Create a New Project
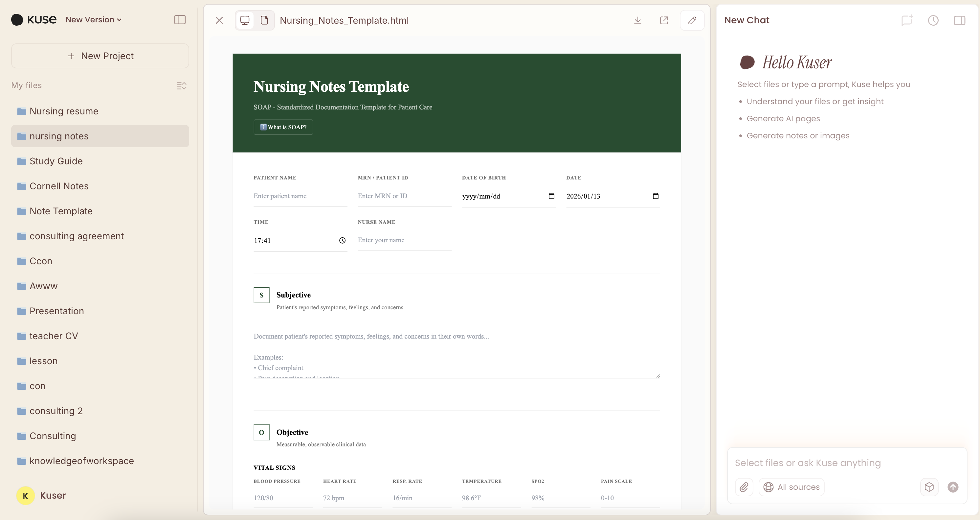Image resolution: width=980 pixels, height=520 pixels. [x=100, y=56]
